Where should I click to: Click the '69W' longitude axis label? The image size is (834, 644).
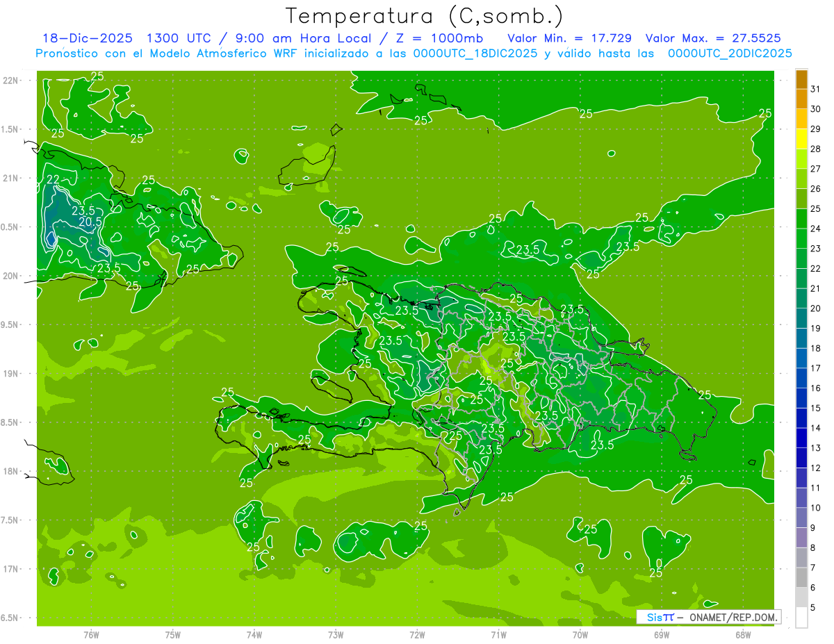tap(662, 635)
